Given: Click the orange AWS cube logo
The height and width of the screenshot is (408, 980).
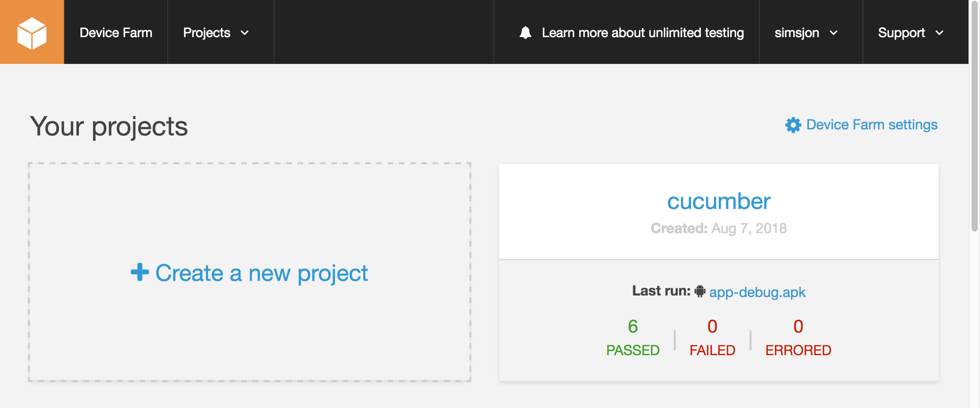Looking at the screenshot, I should 32,32.
